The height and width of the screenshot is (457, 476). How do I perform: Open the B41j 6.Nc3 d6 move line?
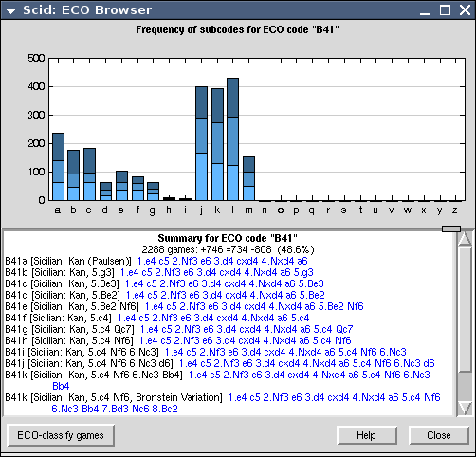coord(306,363)
